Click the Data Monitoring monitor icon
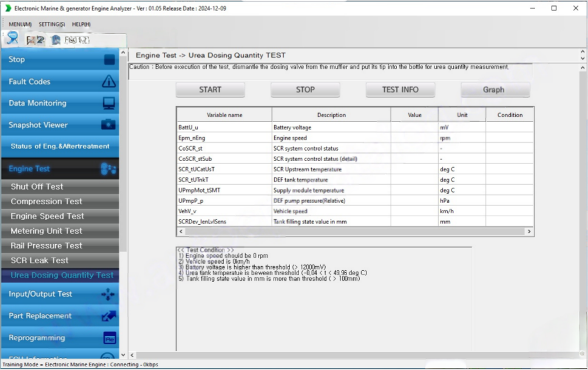The height and width of the screenshot is (370, 588). tap(109, 103)
